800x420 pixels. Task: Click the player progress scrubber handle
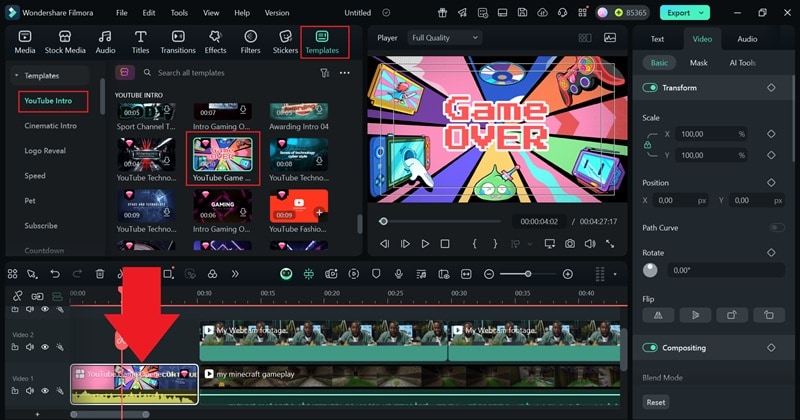(x=383, y=221)
